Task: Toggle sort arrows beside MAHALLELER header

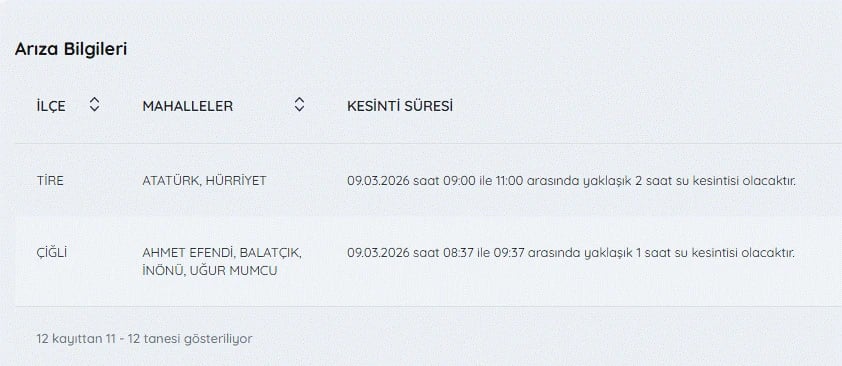Action: [x=299, y=104]
